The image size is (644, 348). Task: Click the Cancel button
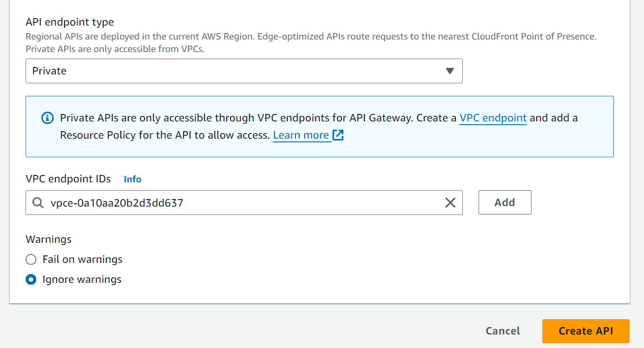click(503, 331)
